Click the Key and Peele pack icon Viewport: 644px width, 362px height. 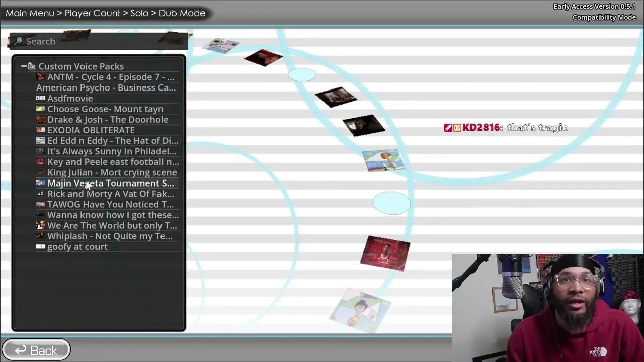(41, 161)
